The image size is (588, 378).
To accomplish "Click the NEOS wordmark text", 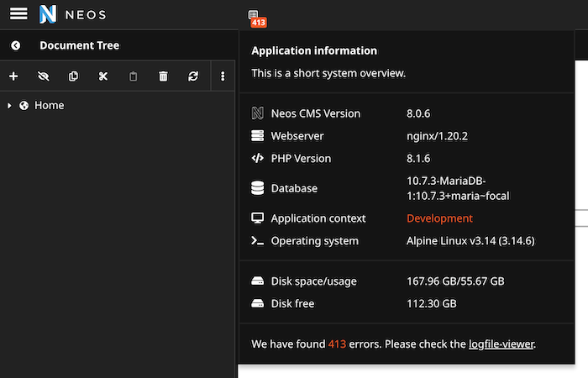I will [x=86, y=15].
